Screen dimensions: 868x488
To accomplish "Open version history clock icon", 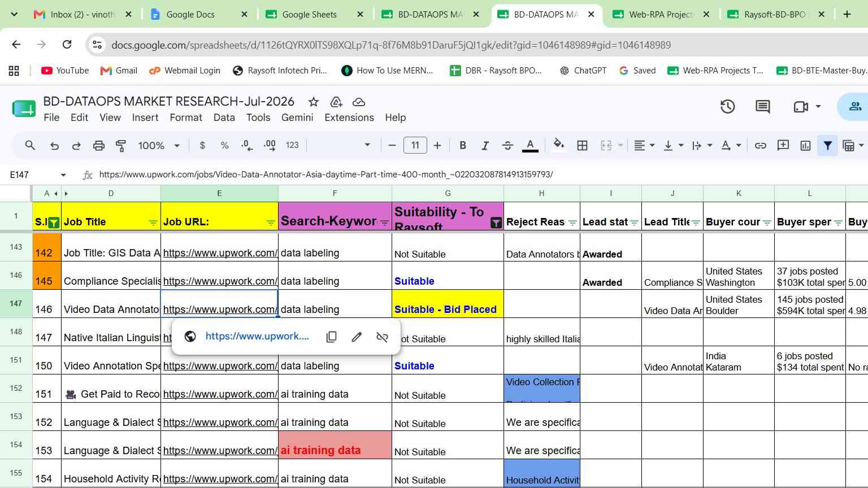I will [x=727, y=106].
